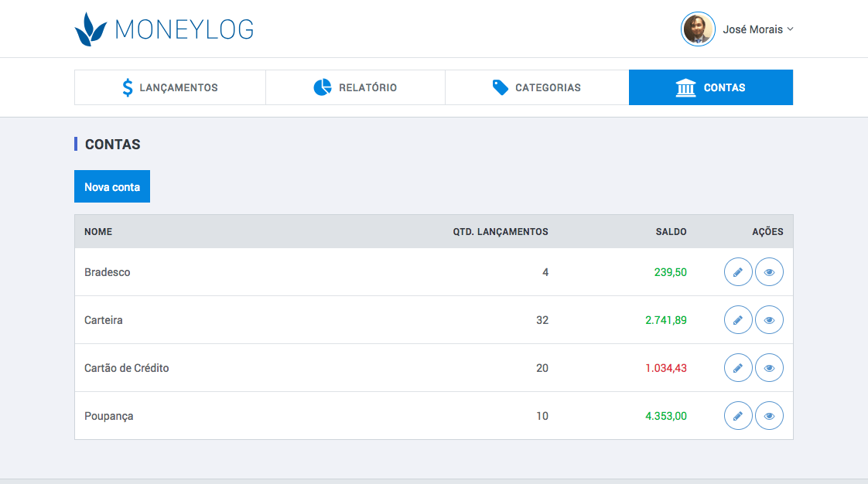Select the Contas tab
This screenshot has height=484, width=868.
pyautogui.click(x=711, y=87)
